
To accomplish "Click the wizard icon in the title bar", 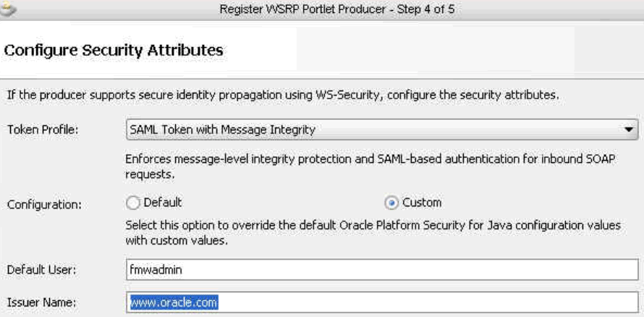I will tap(7, 9).
